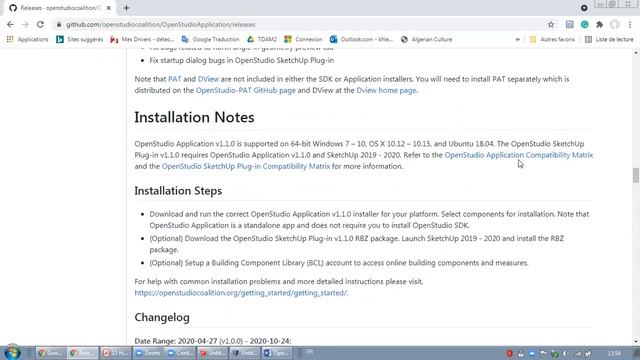Open the TDAM2 Drive bookmark

point(262,39)
